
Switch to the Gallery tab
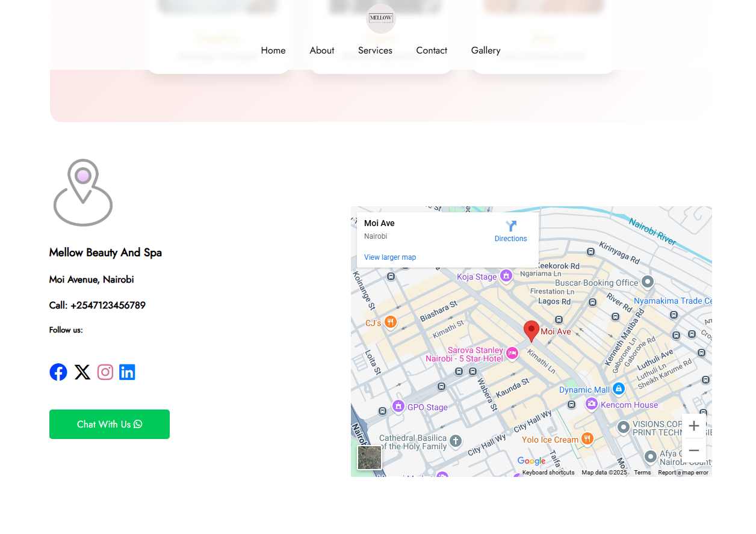pyautogui.click(x=486, y=51)
